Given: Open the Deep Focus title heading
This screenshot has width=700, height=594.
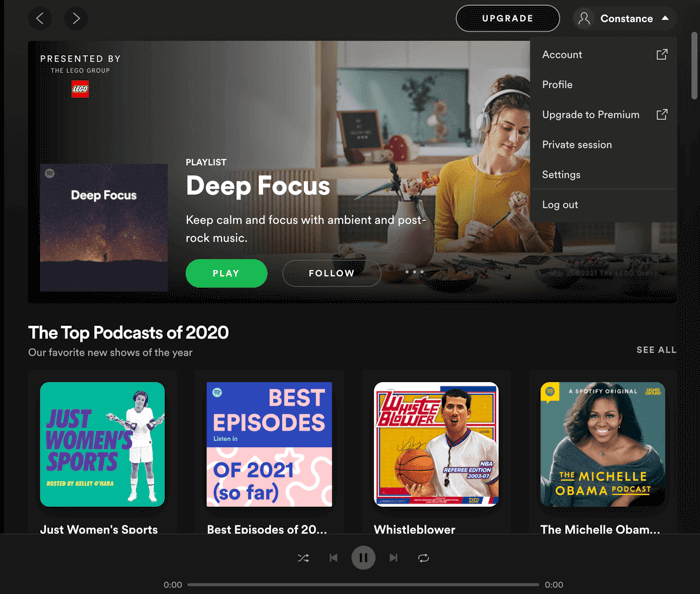Looking at the screenshot, I should [258, 186].
